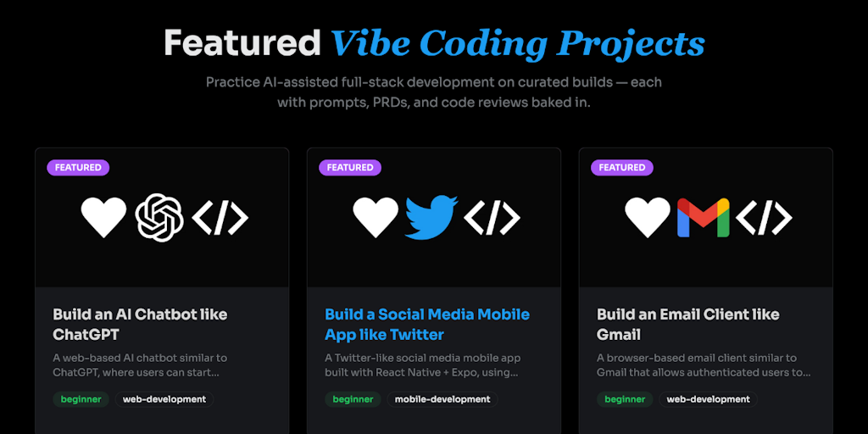Click the Twitter bird icon
The height and width of the screenshot is (434, 868).
(431, 218)
